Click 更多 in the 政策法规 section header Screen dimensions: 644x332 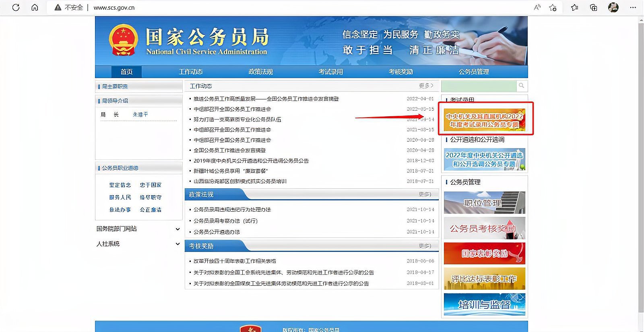pos(425,194)
